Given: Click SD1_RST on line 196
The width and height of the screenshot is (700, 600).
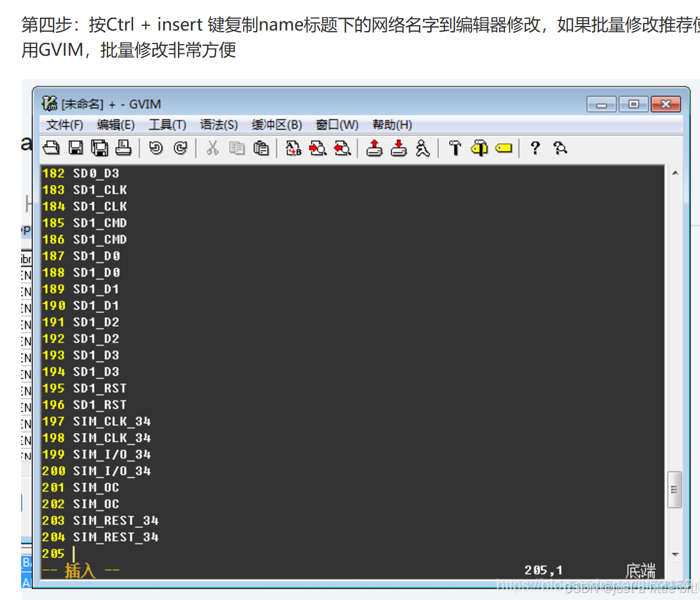Looking at the screenshot, I should 100,405.
